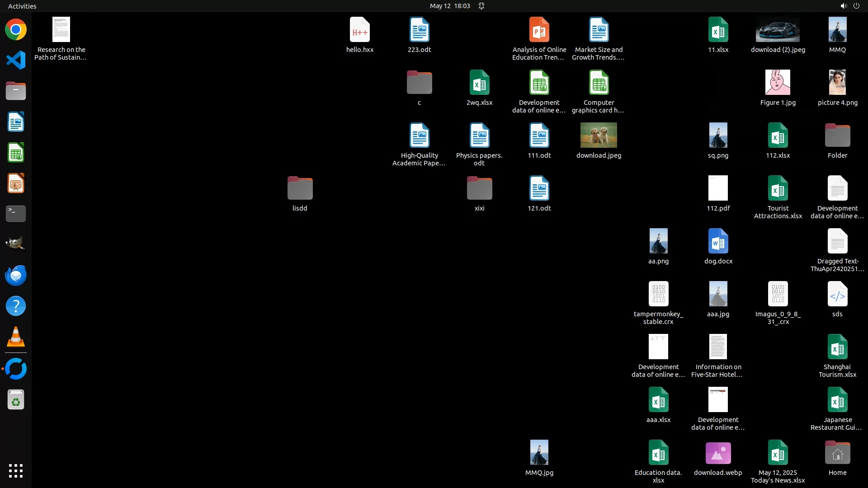Toggle the notification bell indicator

[x=481, y=6]
